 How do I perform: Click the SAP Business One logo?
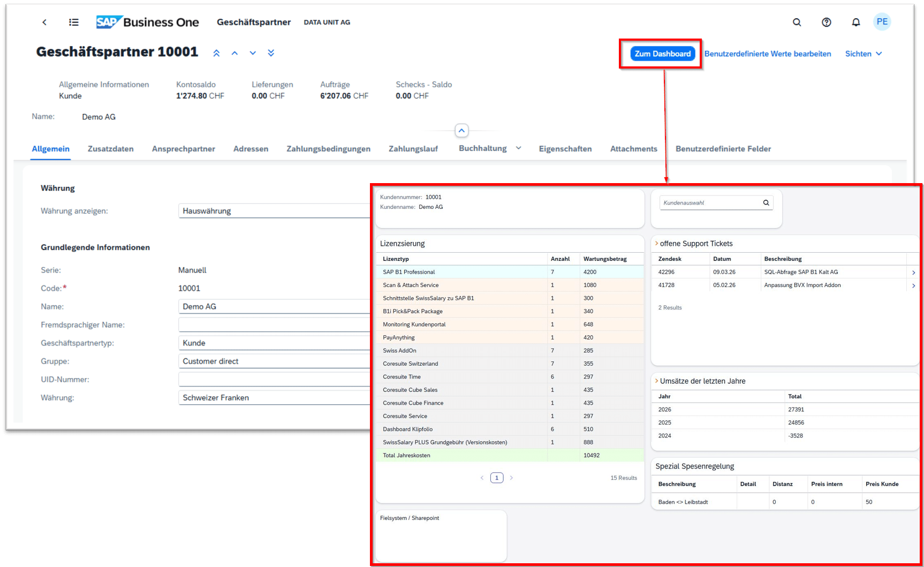pyautogui.click(x=147, y=22)
